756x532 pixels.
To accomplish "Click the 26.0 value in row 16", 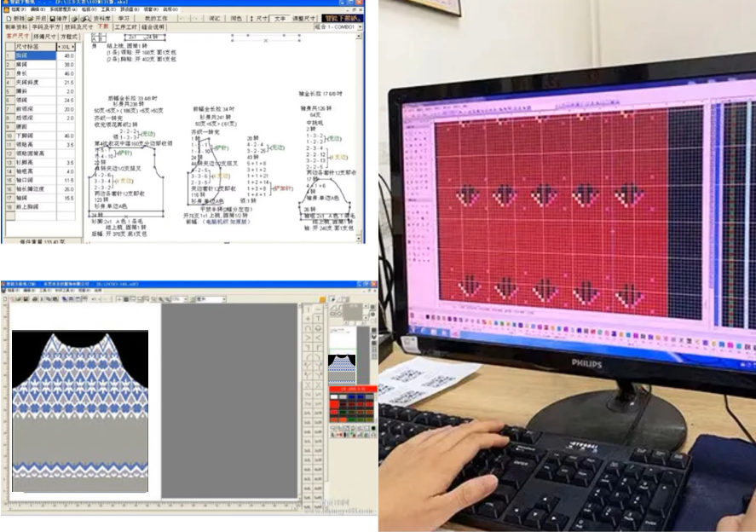I will click(66, 189).
